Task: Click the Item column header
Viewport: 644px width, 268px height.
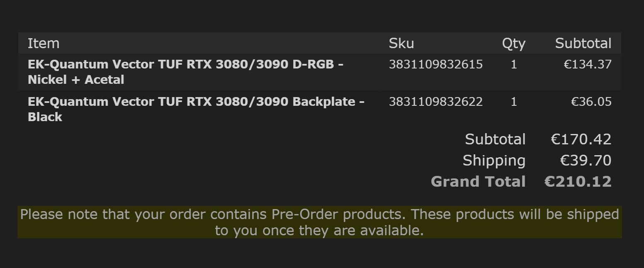Action: [x=44, y=44]
